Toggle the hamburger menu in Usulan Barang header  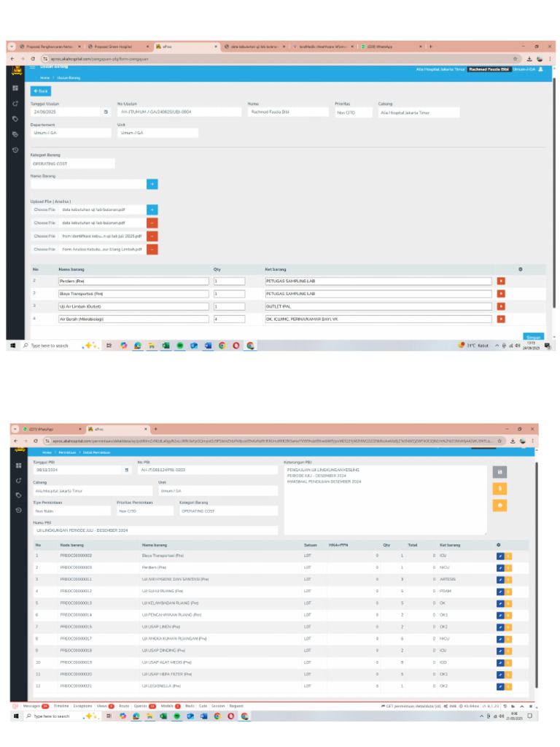pyautogui.click(x=32, y=67)
